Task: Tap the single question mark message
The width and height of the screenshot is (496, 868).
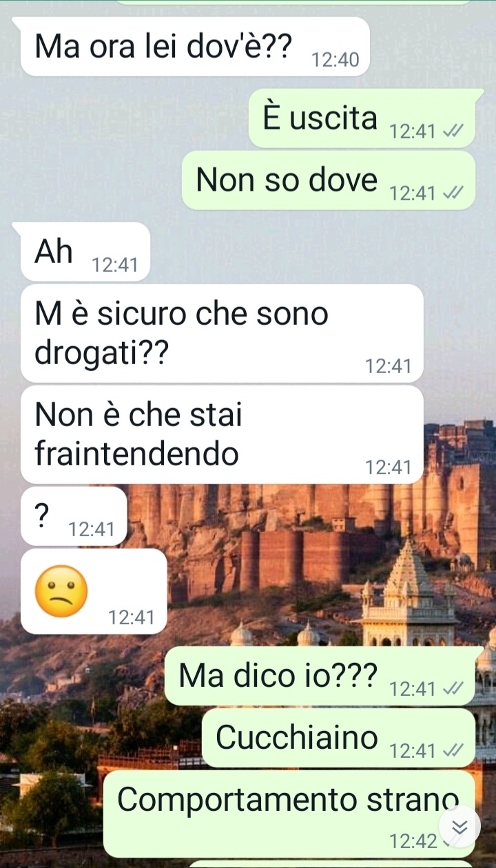Action: click(74, 516)
